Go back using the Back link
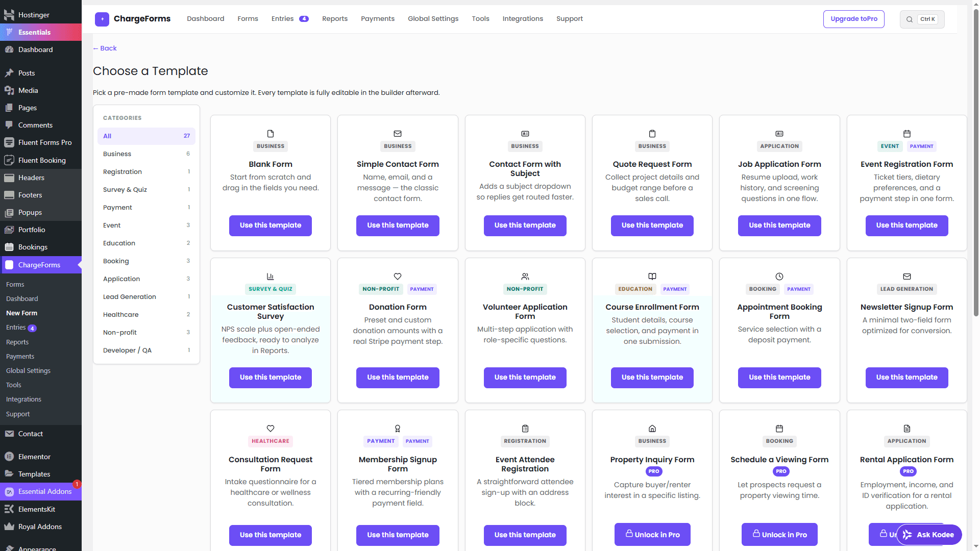Viewport: 980px width, 551px height. (x=105, y=48)
